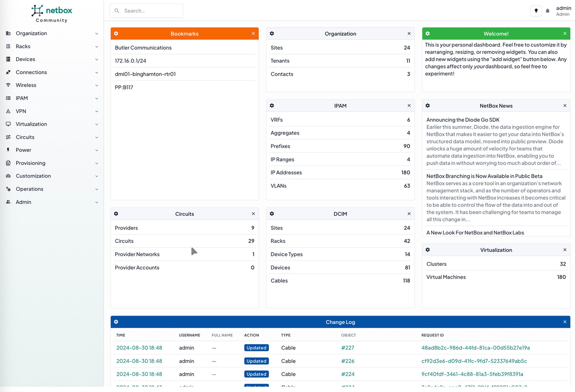The height and width of the screenshot is (392, 575).
Task: Open cable object #227 in Change Log
Action: 348,348
